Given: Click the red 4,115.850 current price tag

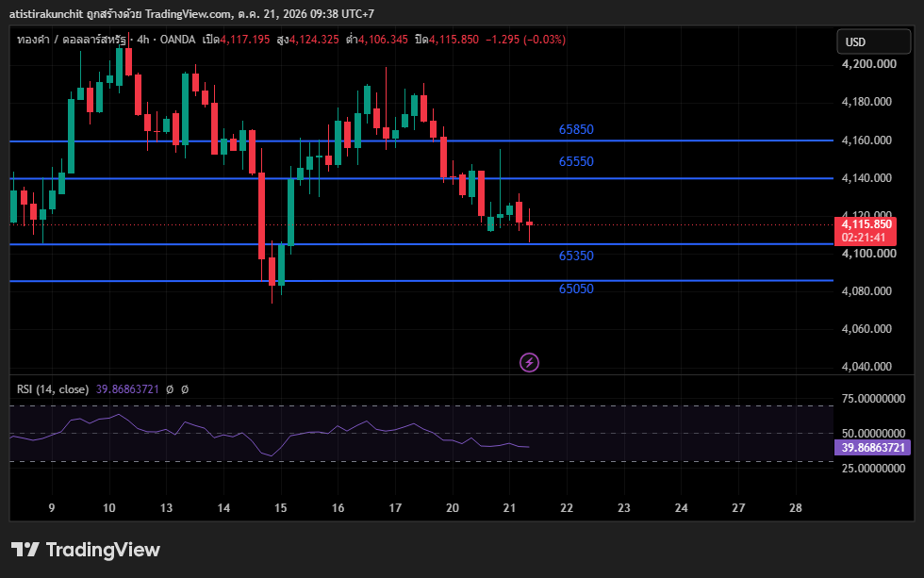Looking at the screenshot, I should pos(866,231).
